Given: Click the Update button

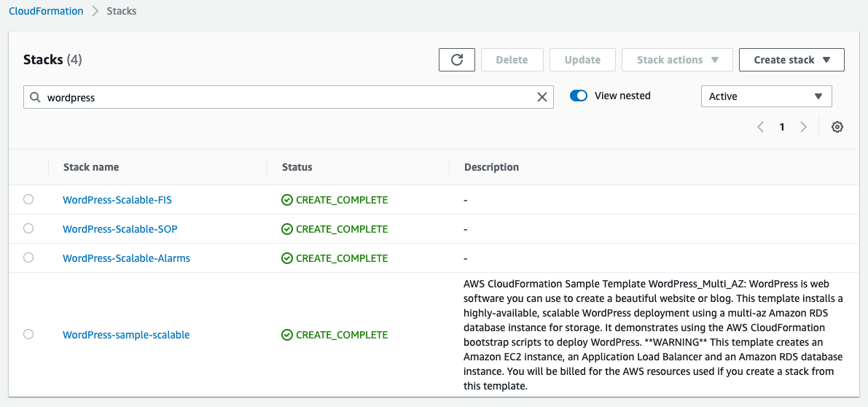Looking at the screenshot, I should click(582, 60).
